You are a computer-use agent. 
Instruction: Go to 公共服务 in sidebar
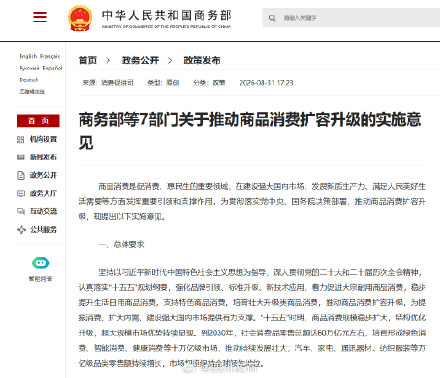tap(43, 229)
